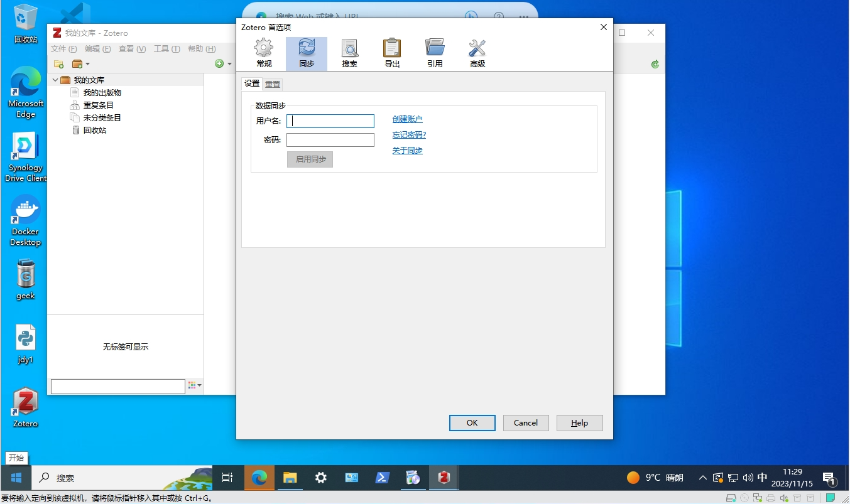This screenshot has width=850, height=504.
Task: Expand the green new item dropdown
Action: coord(229,64)
